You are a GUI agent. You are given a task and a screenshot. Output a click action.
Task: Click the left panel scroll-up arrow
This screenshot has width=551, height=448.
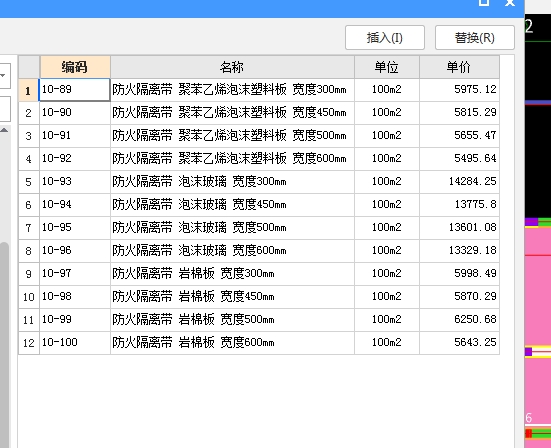(x=4, y=130)
